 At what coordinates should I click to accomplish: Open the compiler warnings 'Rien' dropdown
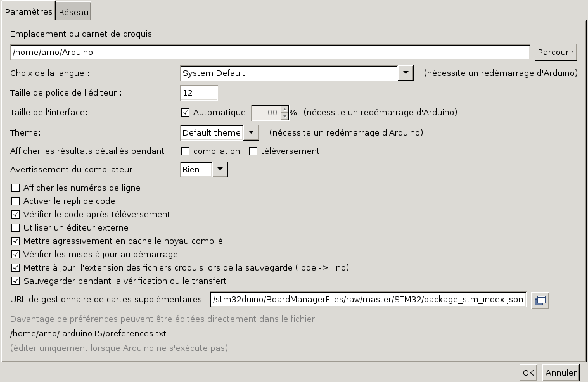(x=219, y=170)
